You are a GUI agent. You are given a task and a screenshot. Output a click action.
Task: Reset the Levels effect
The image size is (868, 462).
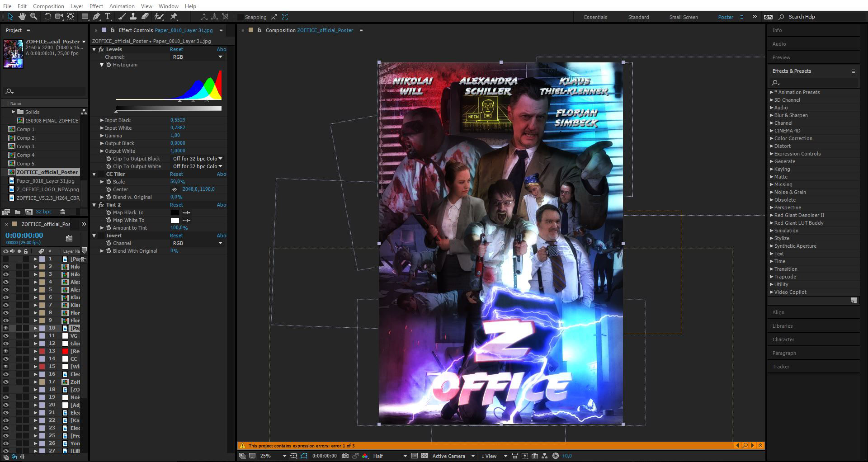pos(176,49)
